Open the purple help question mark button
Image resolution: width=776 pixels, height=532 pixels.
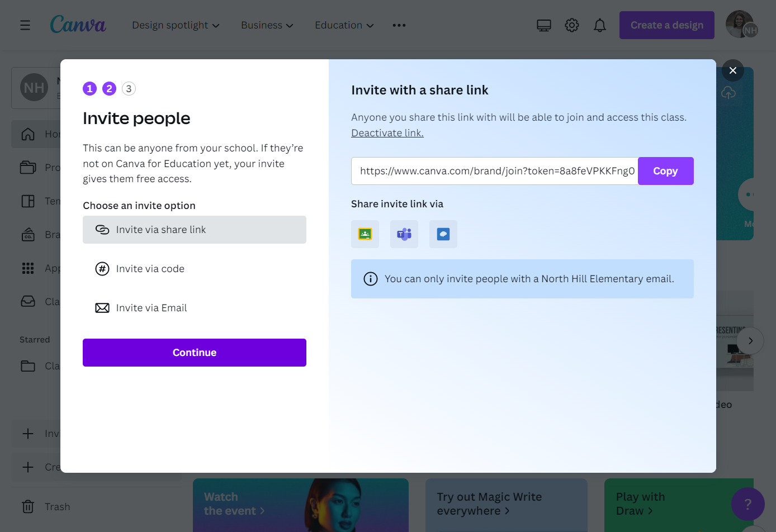point(748,504)
